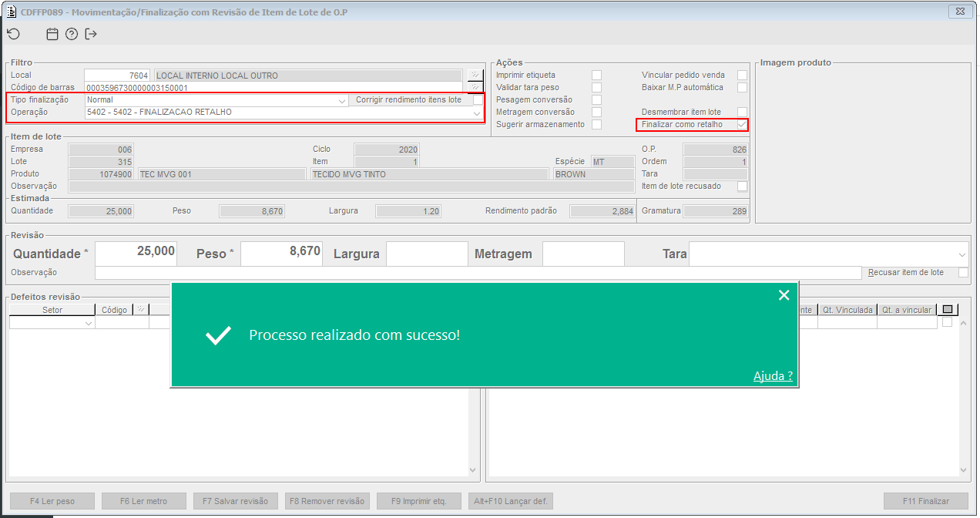Click the BROWN color field
Image resolution: width=980 pixels, height=518 pixels.
594,174
